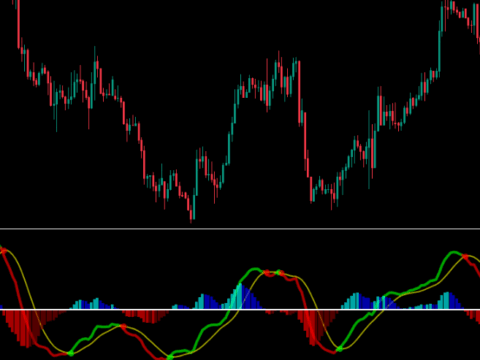Viewport: 480px width, 360px height.
Task: Click the rightmost green crossover dot on the oscillator
Action: (339, 349)
